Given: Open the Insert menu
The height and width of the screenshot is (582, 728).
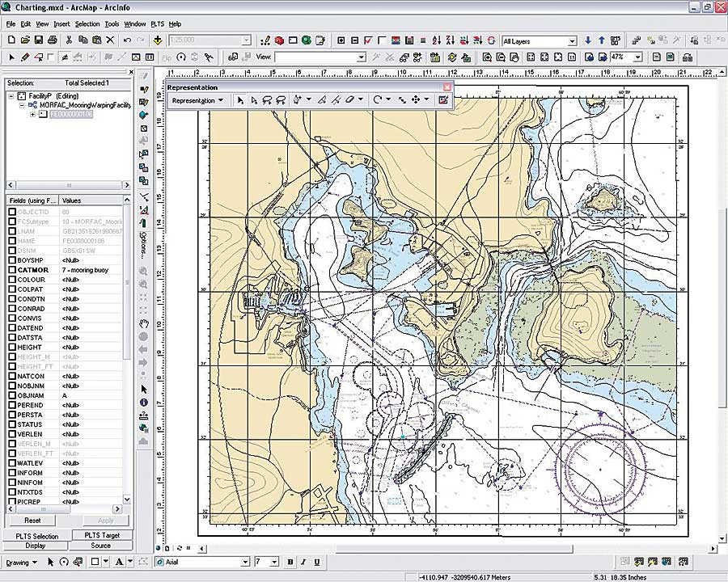Looking at the screenshot, I should point(61,24).
